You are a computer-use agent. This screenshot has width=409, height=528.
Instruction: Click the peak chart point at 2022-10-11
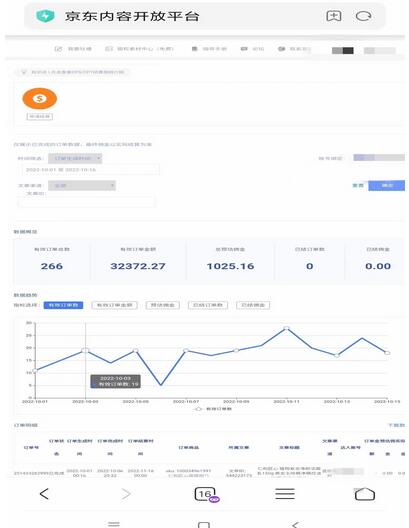pyautogui.click(x=286, y=328)
